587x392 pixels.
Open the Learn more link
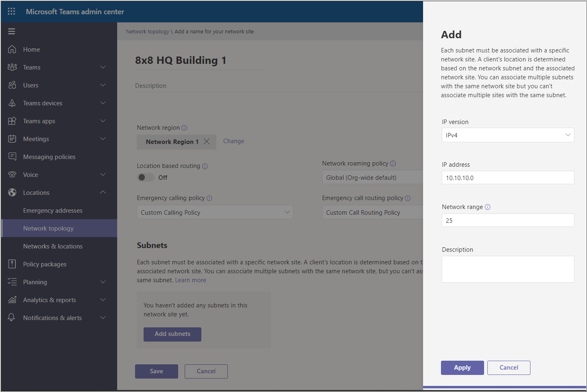point(190,280)
